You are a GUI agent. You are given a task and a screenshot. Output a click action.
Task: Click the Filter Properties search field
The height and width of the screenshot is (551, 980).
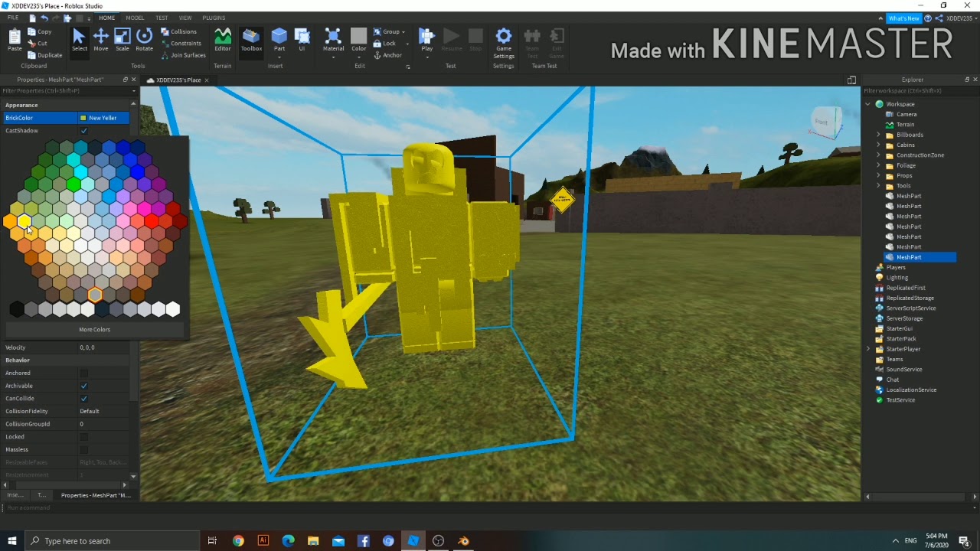click(67, 91)
